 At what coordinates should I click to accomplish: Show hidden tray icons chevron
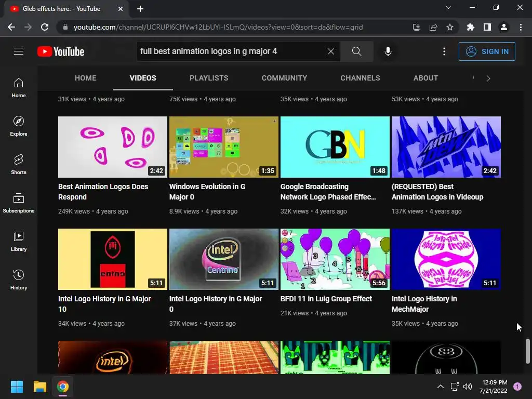pyautogui.click(x=441, y=387)
